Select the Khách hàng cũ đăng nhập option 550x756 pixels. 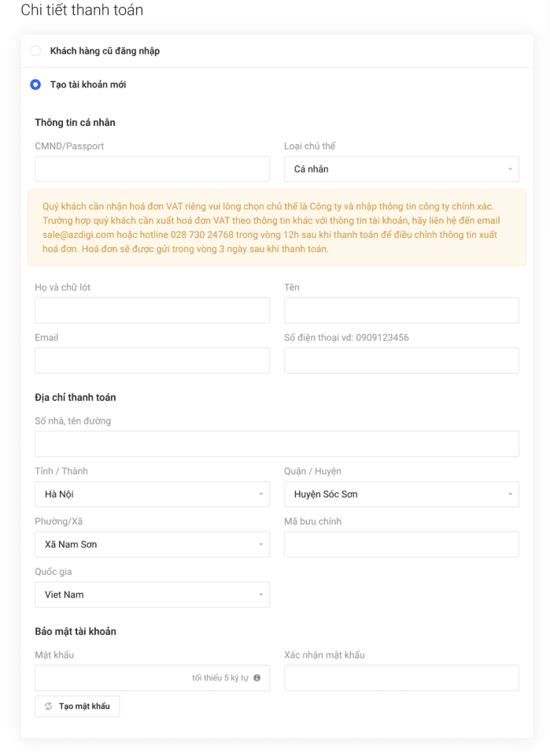pyautogui.click(x=35, y=51)
